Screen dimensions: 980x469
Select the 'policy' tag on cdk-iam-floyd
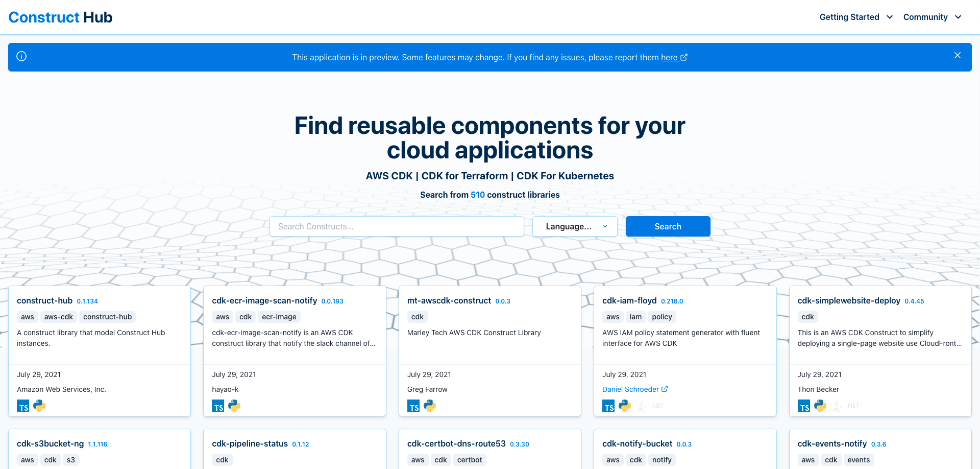click(x=662, y=317)
